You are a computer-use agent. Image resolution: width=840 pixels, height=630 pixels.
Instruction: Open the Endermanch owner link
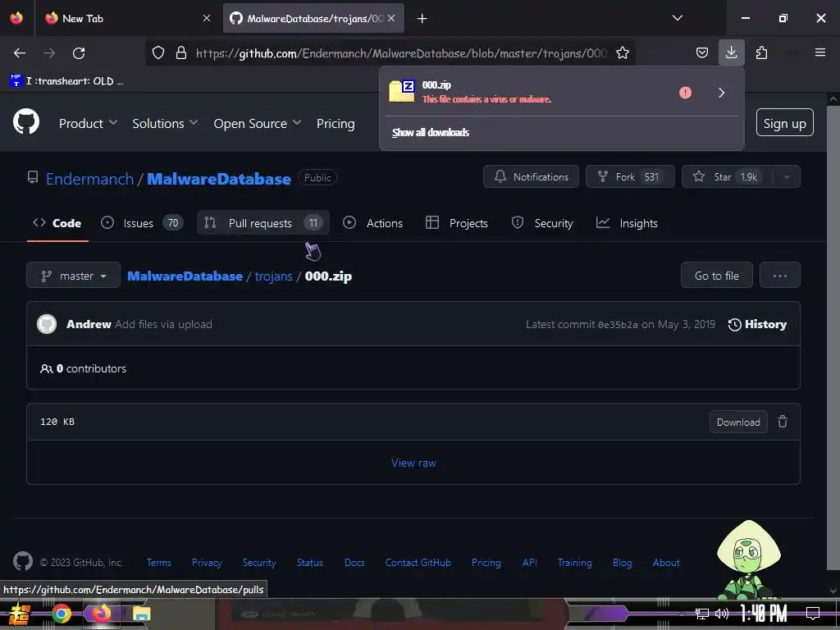pyautogui.click(x=89, y=178)
